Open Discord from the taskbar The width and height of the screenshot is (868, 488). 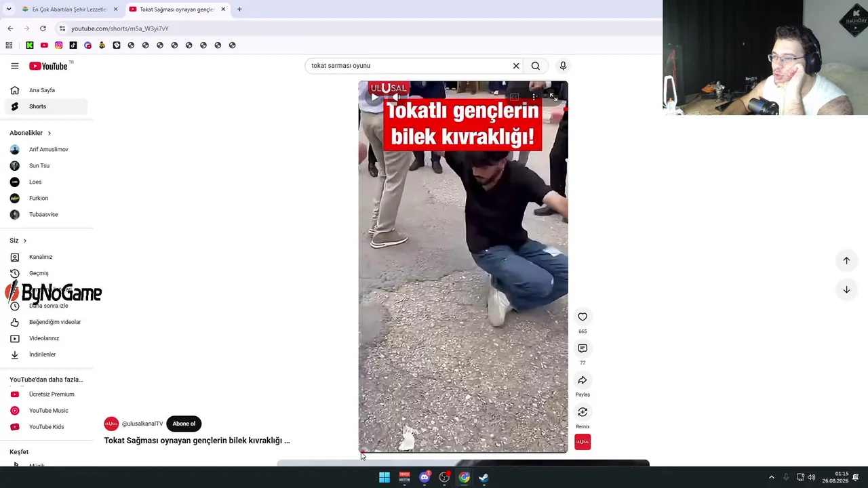[425, 477]
